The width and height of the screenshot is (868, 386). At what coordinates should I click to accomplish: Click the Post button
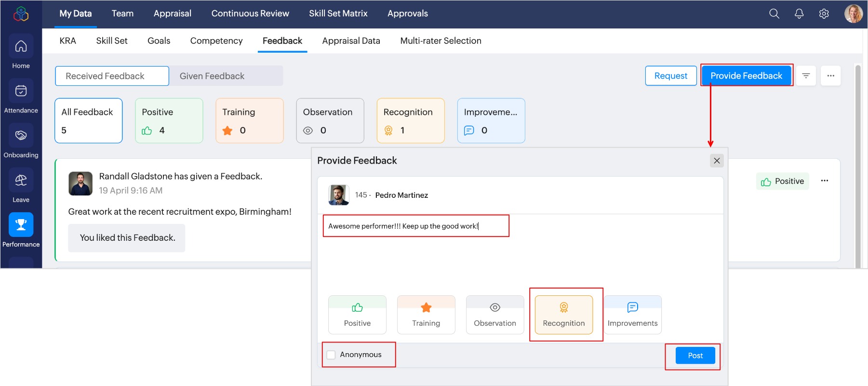(695, 356)
